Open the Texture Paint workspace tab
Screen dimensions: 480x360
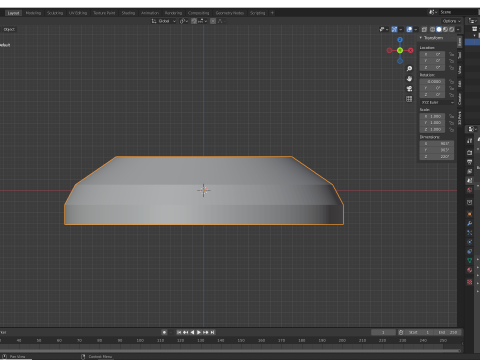pos(104,13)
